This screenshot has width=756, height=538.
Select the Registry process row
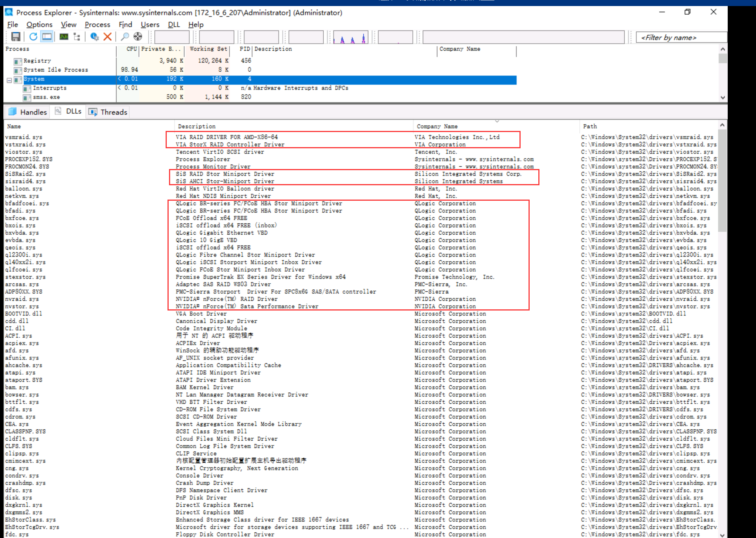click(x=260, y=61)
